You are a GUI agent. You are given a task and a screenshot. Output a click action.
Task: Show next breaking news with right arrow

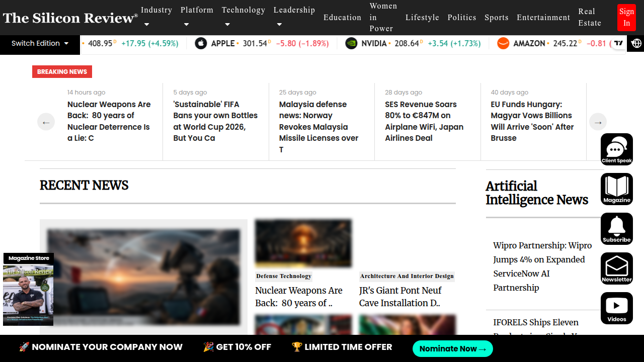click(598, 122)
